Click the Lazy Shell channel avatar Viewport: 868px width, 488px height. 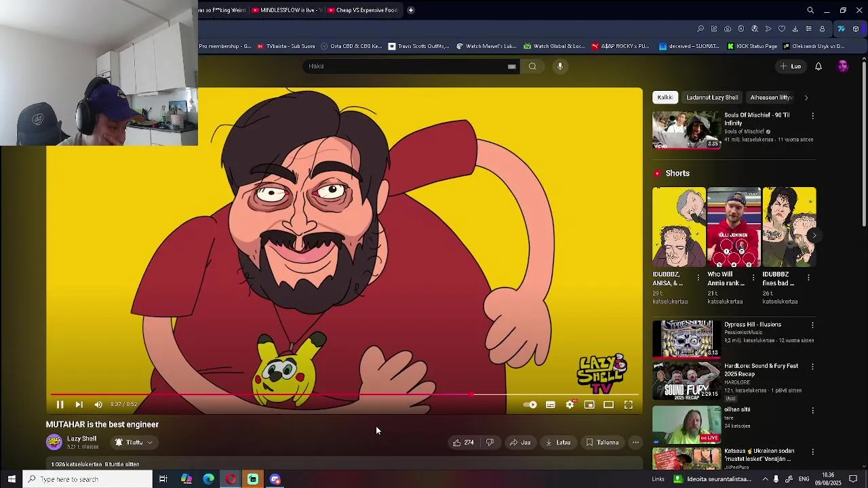pos(54,443)
